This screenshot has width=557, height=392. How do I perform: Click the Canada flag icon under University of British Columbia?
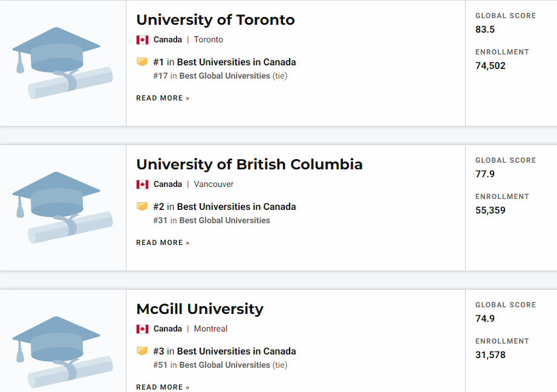[x=143, y=185]
